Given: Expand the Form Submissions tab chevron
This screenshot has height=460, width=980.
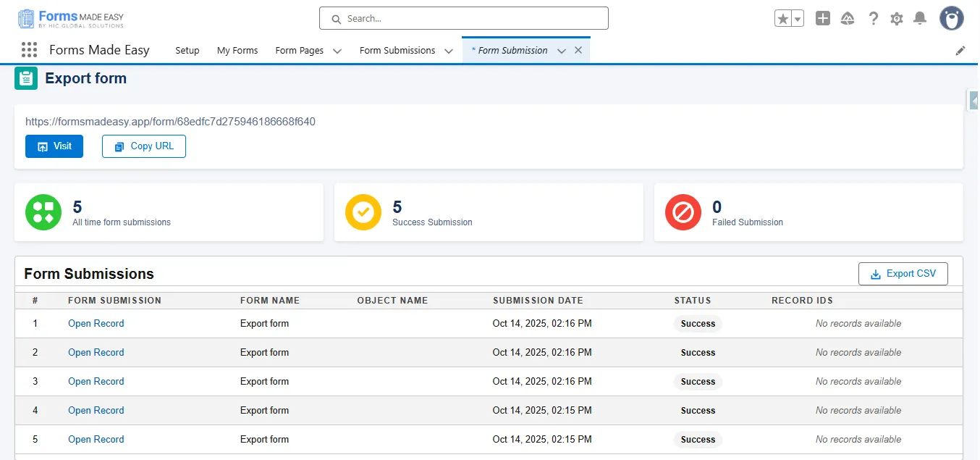Looking at the screenshot, I should click(x=449, y=51).
